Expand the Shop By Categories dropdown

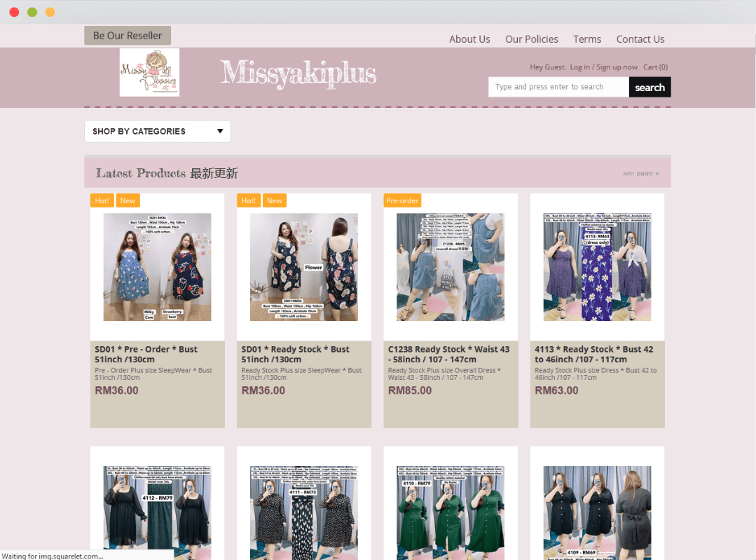(x=157, y=131)
